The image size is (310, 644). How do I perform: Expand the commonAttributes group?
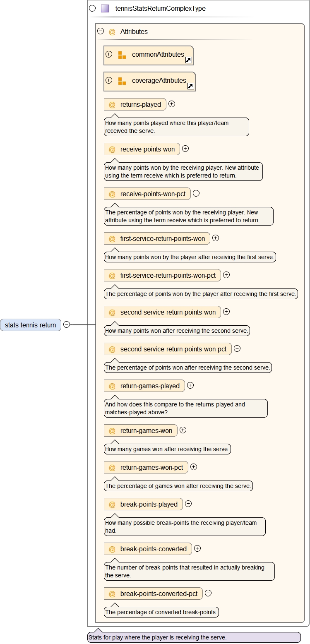coord(109,54)
